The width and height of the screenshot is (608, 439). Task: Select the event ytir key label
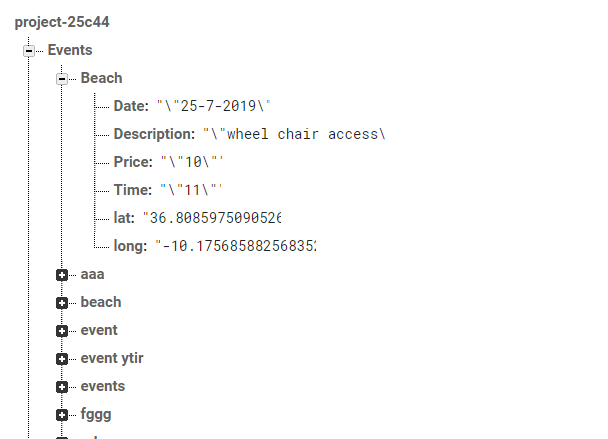tap(112, 358)
